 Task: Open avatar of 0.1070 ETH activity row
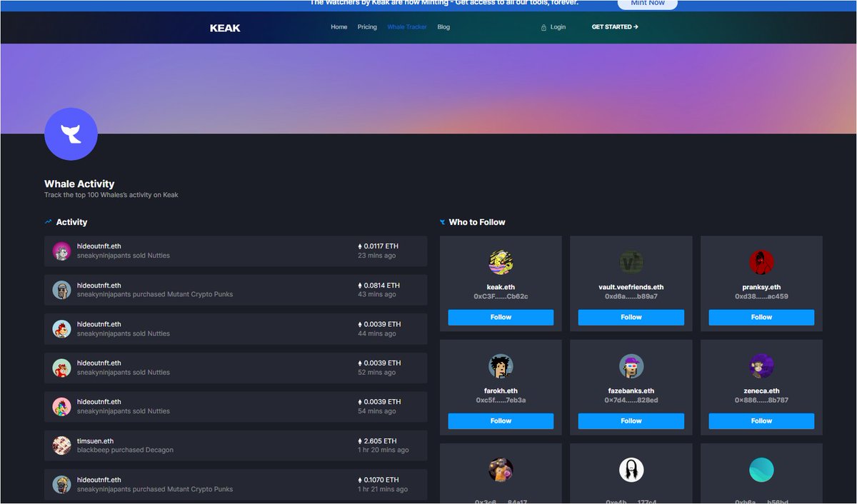61,485
